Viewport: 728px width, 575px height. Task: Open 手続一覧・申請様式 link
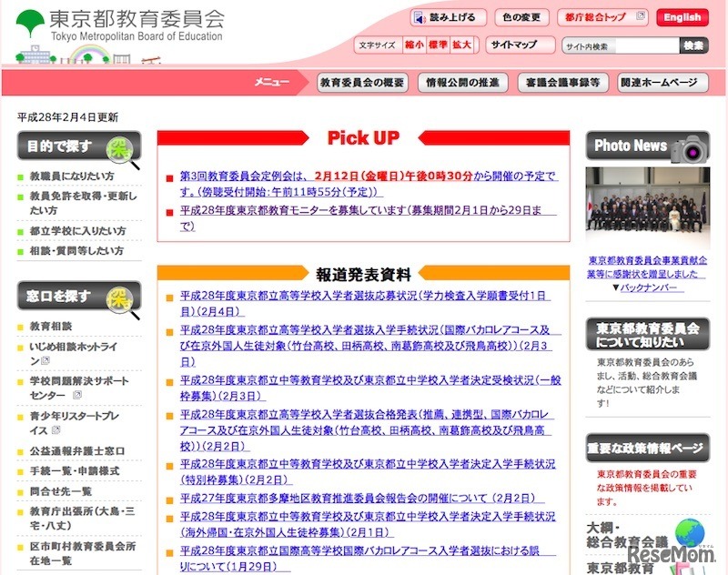click(75, 471)
